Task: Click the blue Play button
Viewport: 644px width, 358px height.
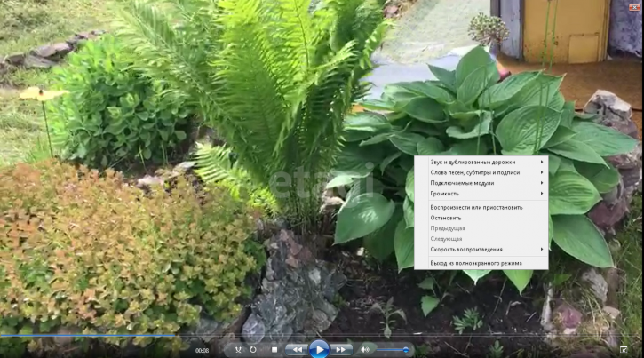Action: (x=319, y=349)
